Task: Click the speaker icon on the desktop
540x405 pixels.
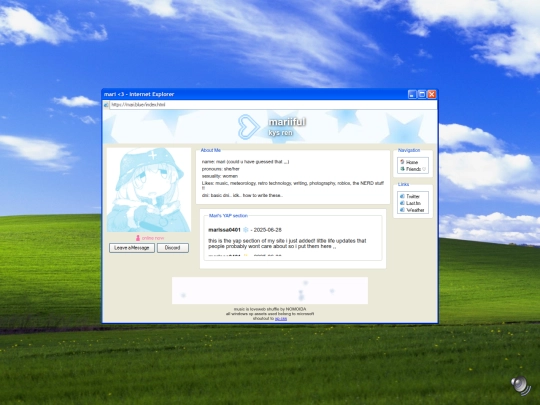Action: click(x=521, y=385)
